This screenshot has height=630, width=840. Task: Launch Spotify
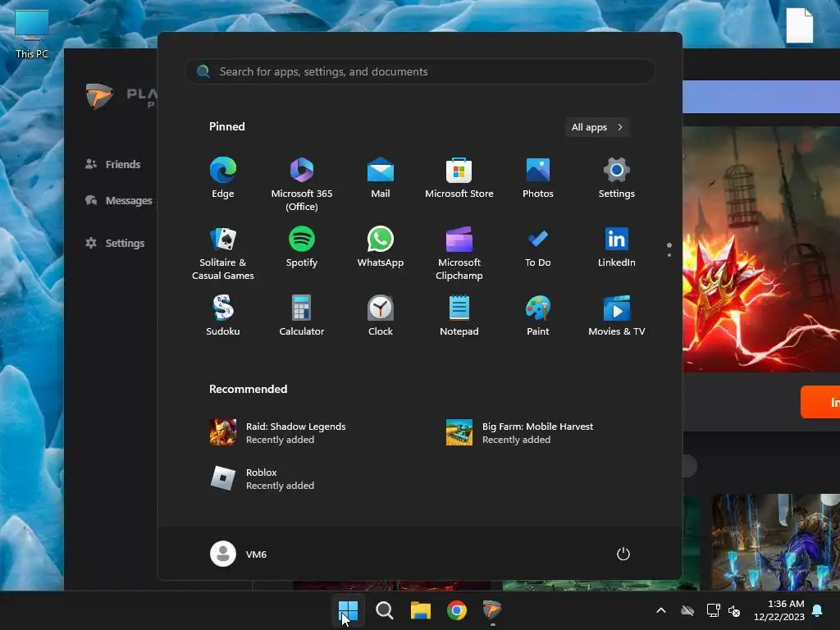point(302,248)
